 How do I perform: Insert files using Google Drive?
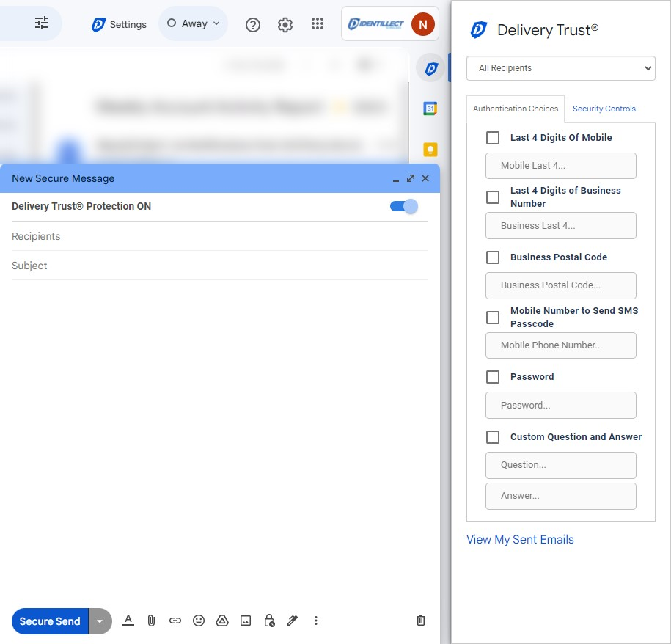click(x=222, y=621)
